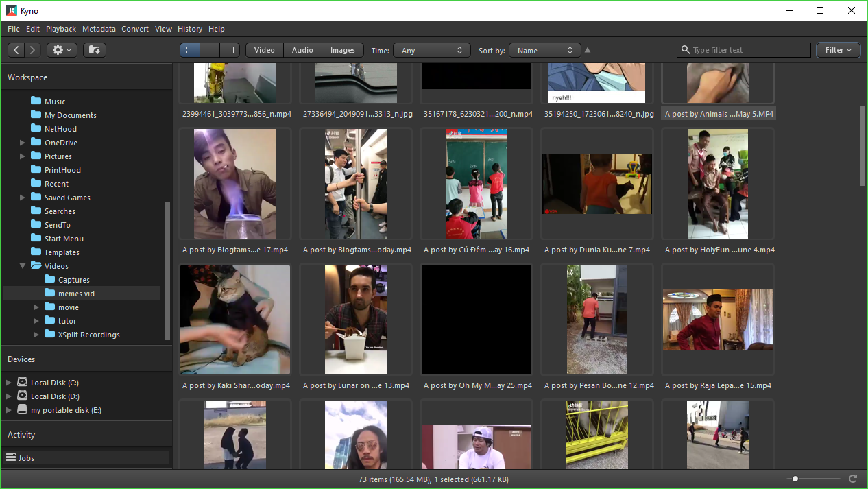Toggle the Audio type filter
The width and height of the screenshot is (868, 489).
point(302,50)
